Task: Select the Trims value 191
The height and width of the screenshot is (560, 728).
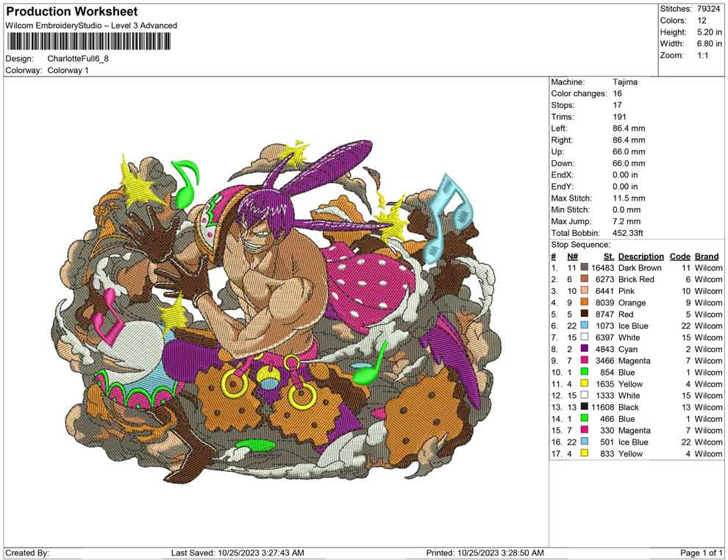Action: 619,116
